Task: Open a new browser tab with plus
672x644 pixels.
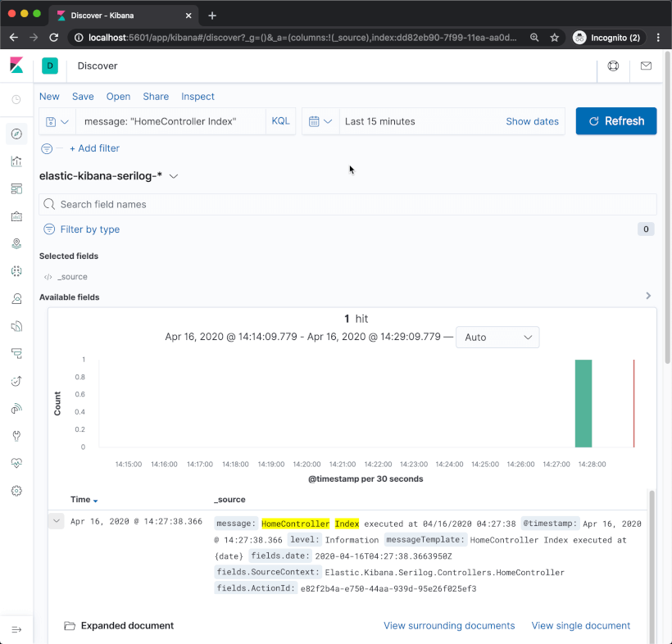Action: click(212, 16)
